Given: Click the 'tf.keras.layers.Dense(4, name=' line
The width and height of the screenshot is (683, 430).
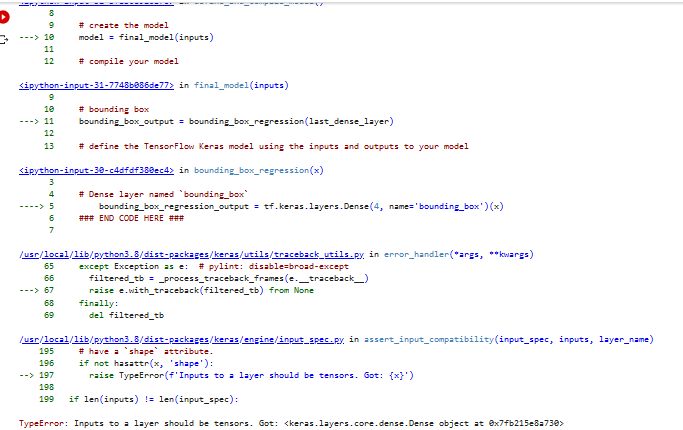Looking at the screenshot, I should coord(301,207).
